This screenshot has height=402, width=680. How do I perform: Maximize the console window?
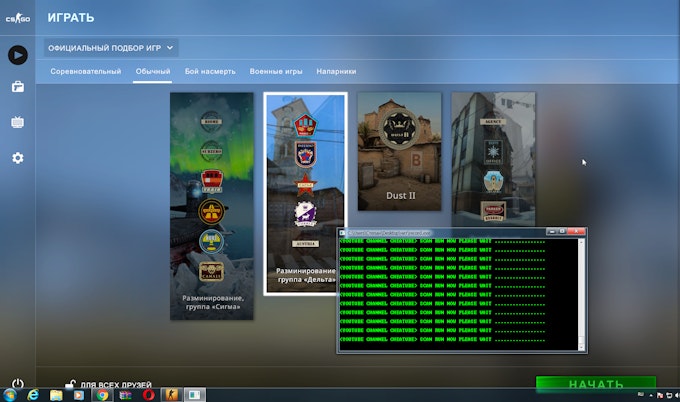[x=562, y=232]
